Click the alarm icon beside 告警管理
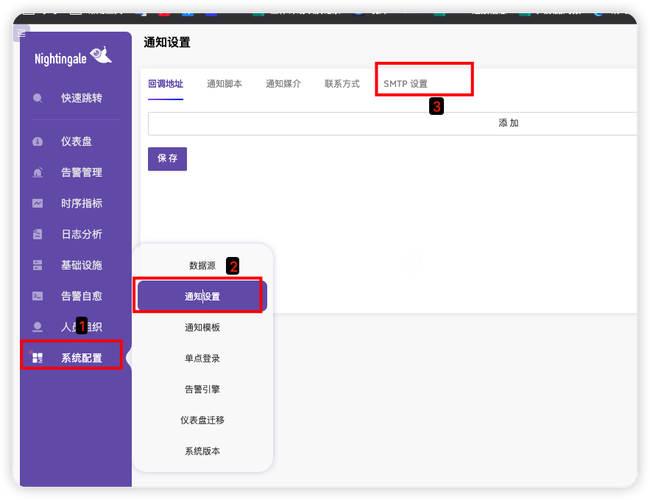 [37, 172]
